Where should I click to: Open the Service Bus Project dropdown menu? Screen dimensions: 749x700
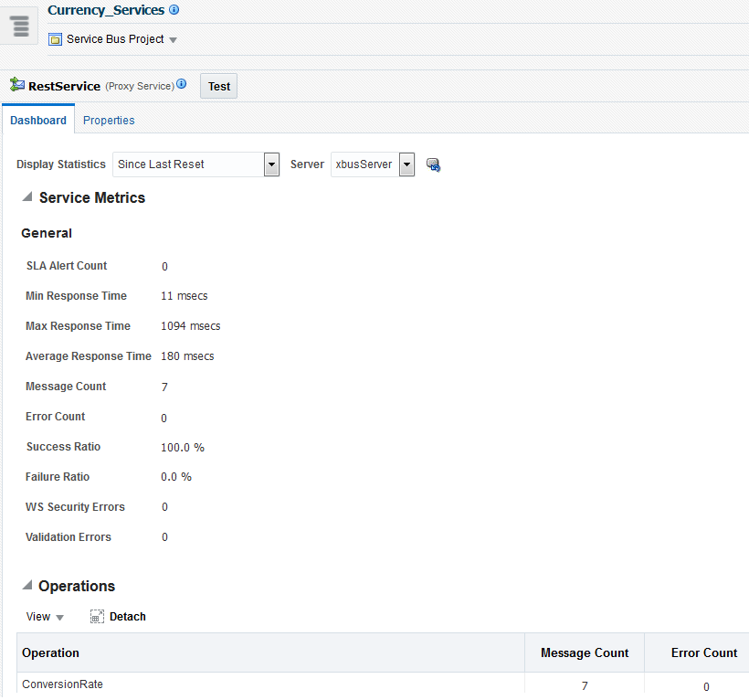tap(173, 40)
